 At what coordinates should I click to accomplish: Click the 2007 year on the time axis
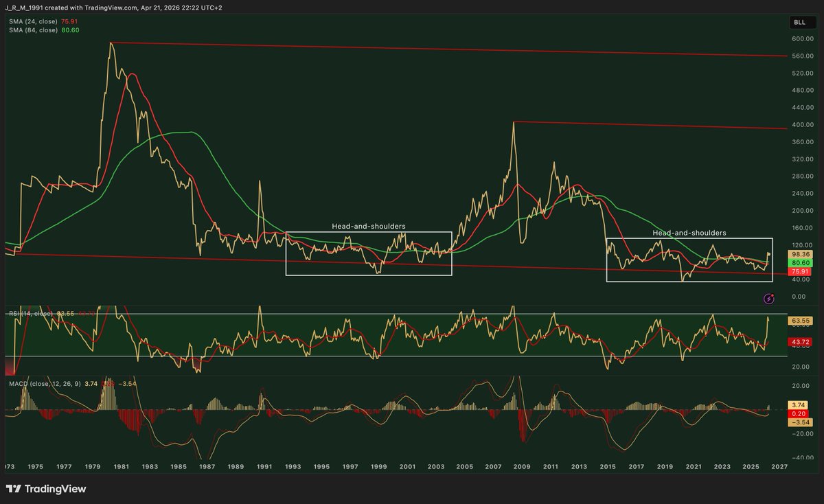click(493, 467)
